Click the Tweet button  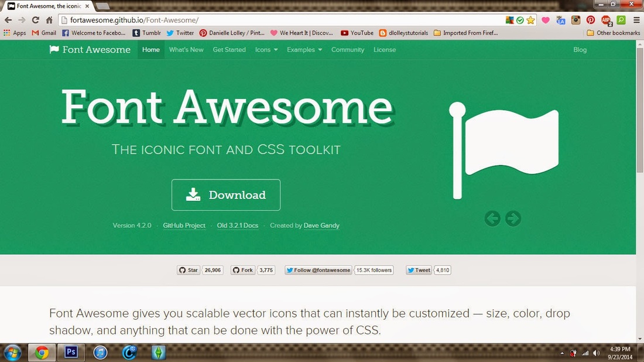tap(419, 270)
